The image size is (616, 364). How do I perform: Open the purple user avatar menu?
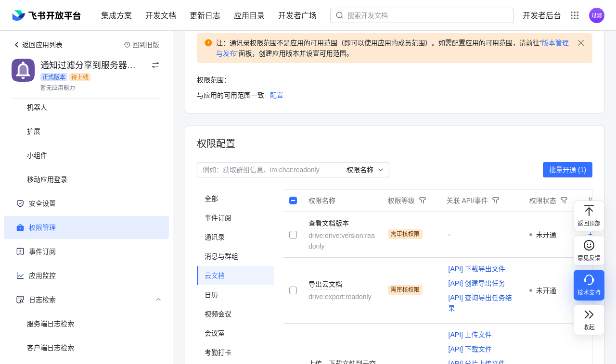(x=597, y=15)
